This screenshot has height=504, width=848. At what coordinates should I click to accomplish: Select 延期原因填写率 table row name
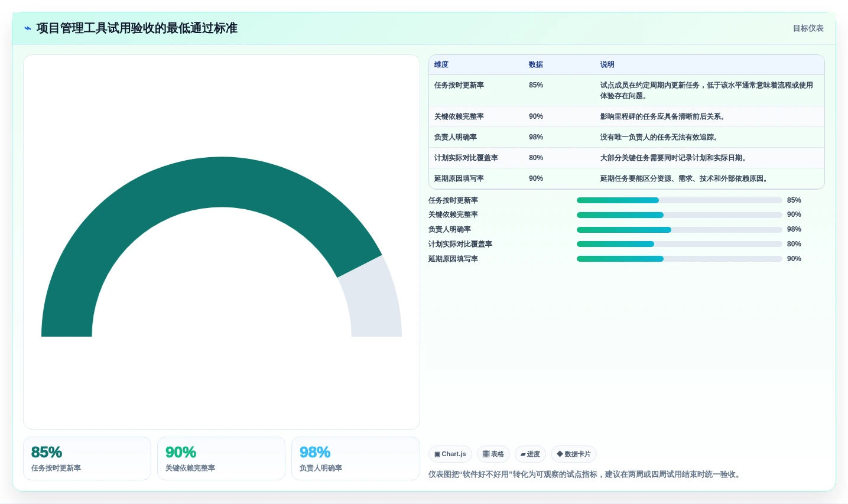[x=459, y=178]
